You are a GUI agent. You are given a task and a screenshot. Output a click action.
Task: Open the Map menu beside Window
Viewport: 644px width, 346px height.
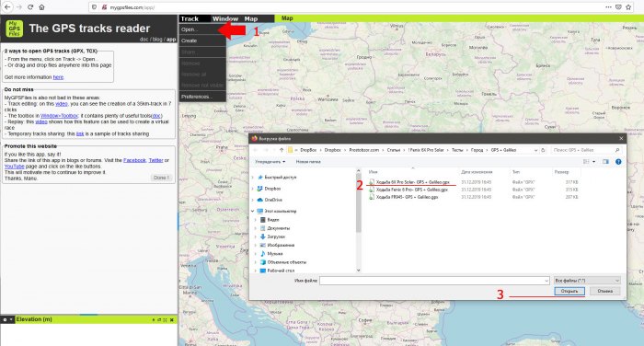pyautogui.click(x=250, y=18)
